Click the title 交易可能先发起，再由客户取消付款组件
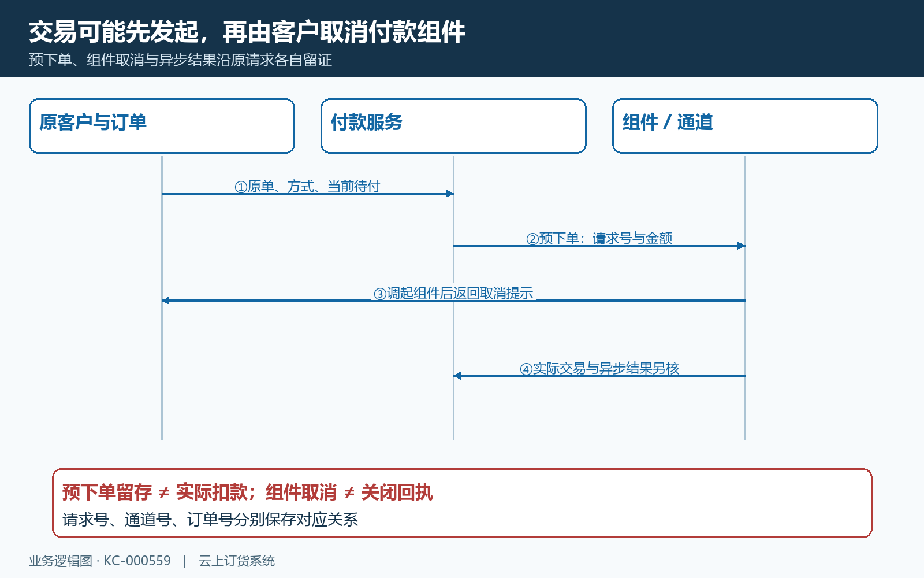 point(247,32)
